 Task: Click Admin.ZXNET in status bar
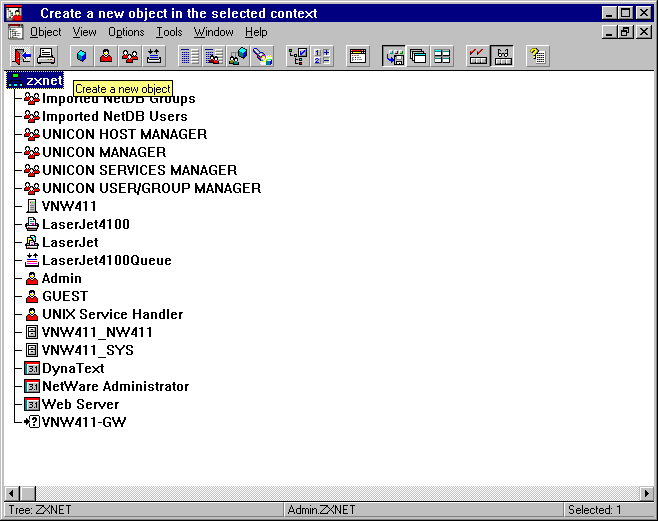[321, 510]
